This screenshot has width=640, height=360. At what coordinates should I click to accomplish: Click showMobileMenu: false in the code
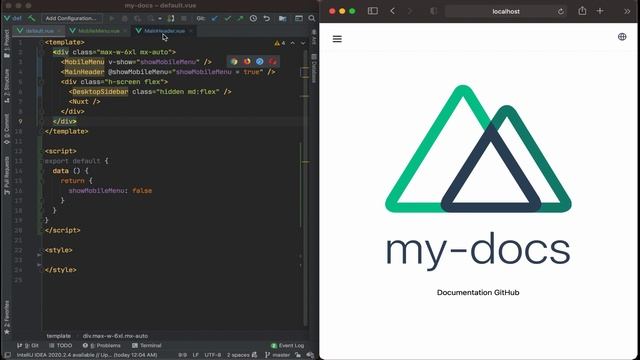(110, 191)
